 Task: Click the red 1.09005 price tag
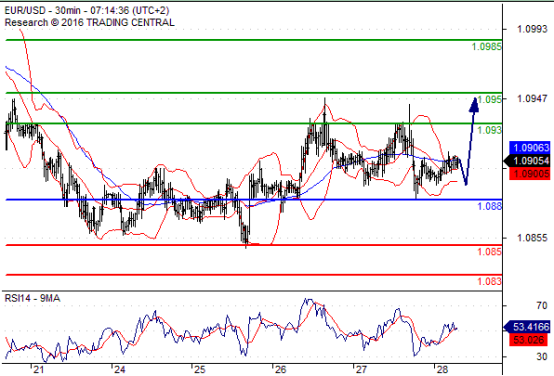point(530,174)
